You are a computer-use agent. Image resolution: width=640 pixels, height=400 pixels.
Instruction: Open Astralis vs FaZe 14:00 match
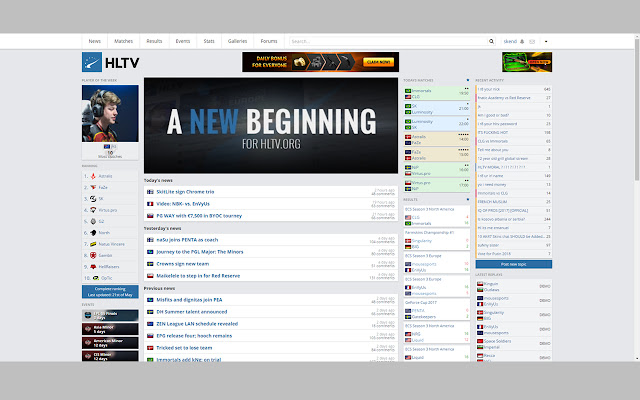(x=436, y=139)
